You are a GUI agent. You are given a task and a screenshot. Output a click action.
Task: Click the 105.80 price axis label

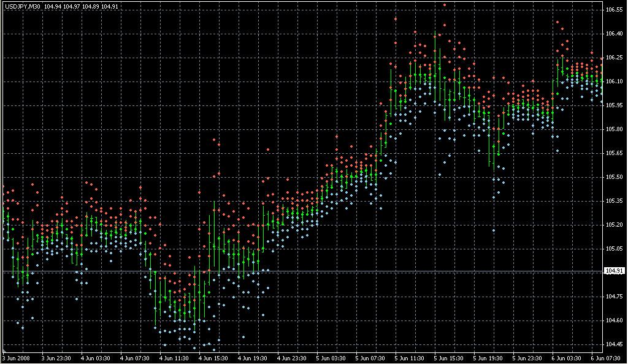click(x=614, y=129)
